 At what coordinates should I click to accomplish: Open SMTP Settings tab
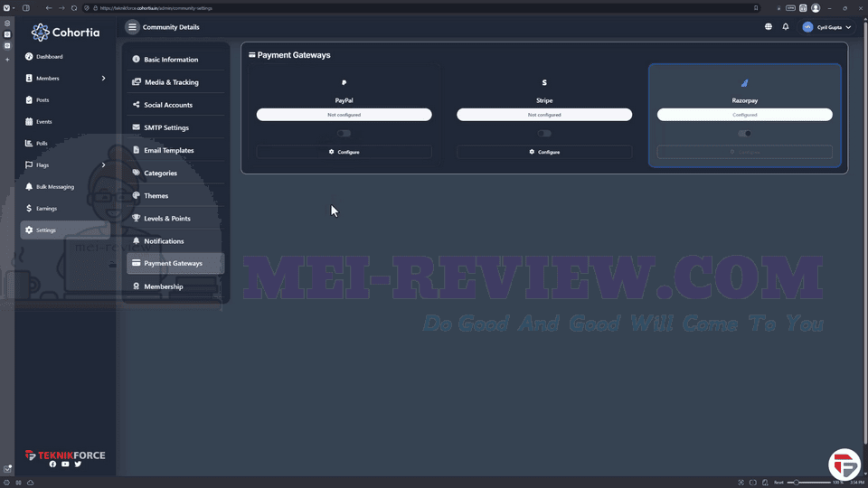[175, 127]
